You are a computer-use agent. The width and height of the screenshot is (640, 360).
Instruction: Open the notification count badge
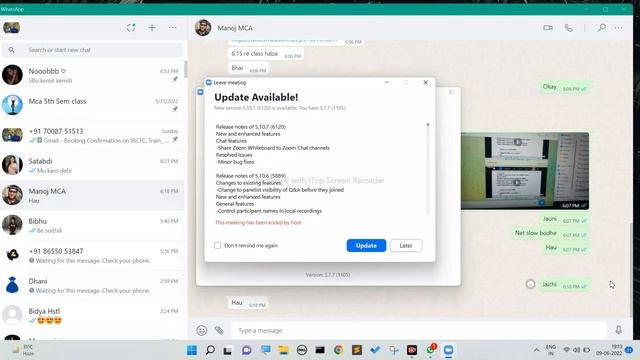click(629, 350)
